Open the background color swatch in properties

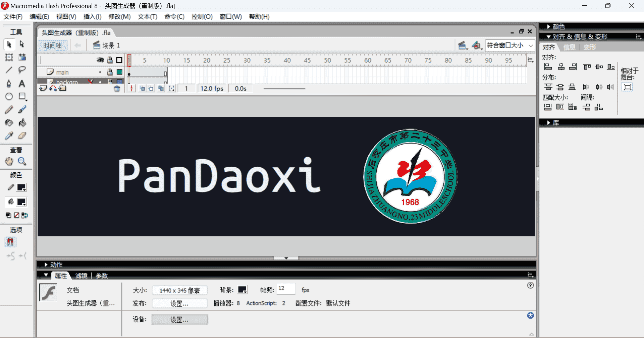(x=242, y=289)
